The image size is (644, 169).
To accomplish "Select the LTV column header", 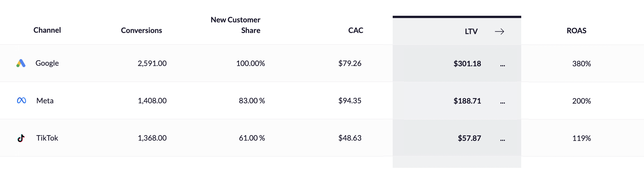I will click(x=471, y=31).
